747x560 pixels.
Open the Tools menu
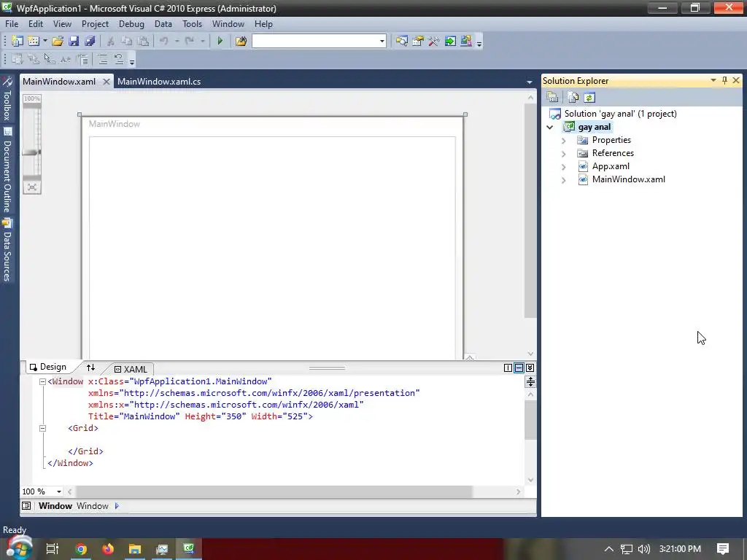tap(192, 24)
